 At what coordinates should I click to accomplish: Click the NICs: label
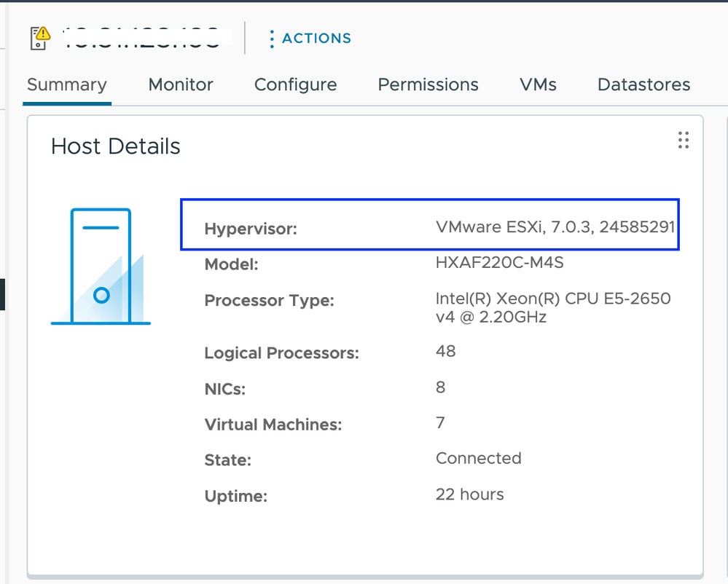coord(224,389)
